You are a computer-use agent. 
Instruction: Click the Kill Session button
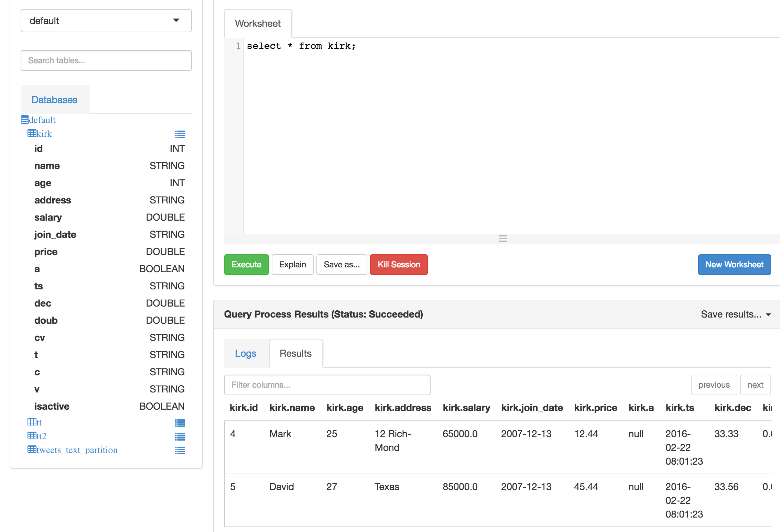point(399,264)
